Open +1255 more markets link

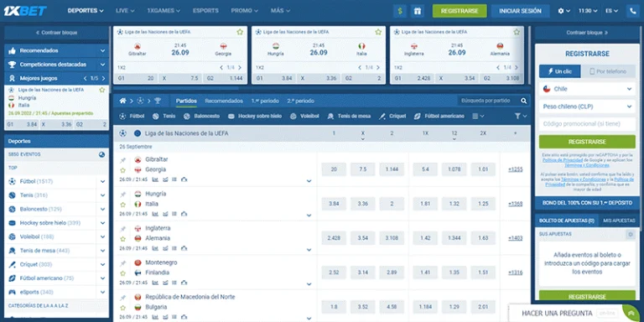click(x=515, y=169)
